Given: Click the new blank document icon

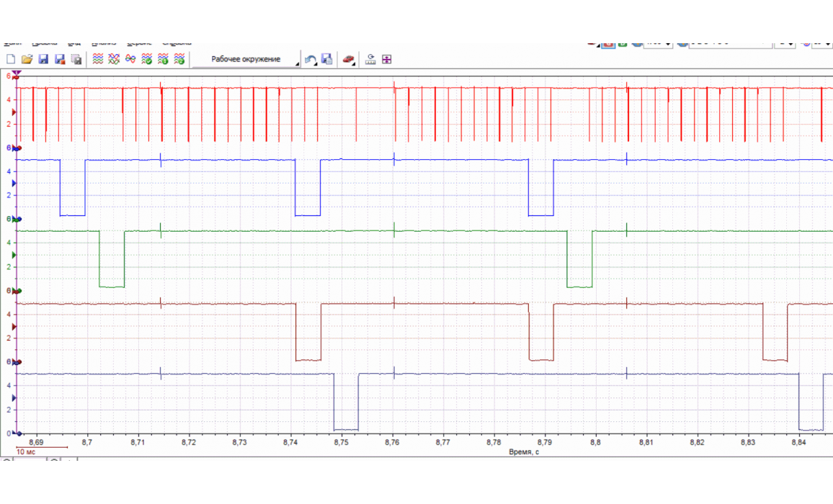Looking at the screenshot, I should (x=11, y=59).
